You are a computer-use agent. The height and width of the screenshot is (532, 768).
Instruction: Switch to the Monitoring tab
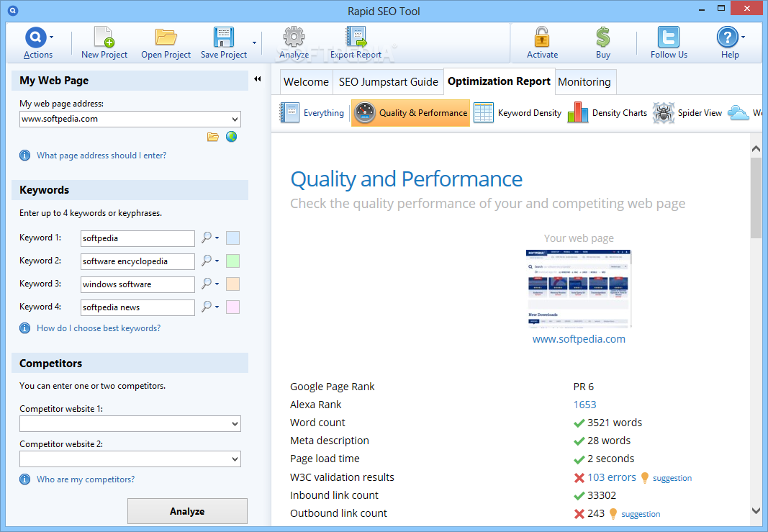pos(584,82)
